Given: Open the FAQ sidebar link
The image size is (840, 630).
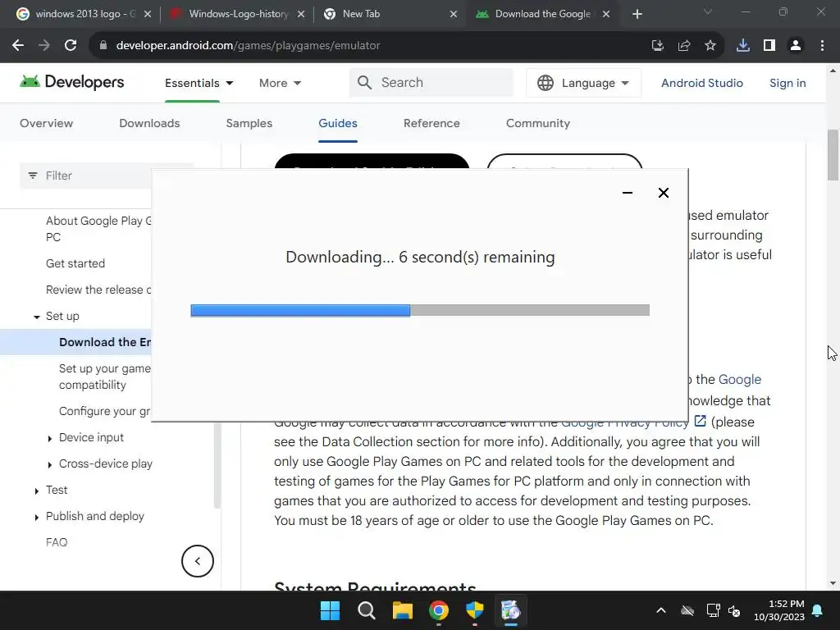Looking at the screenshot, I should point(57,542).
